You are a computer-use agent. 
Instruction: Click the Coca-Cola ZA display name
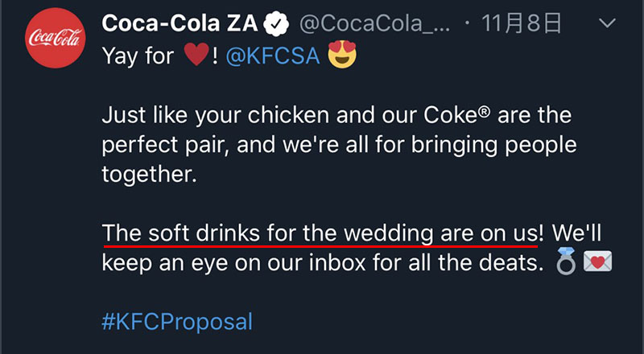click(180, 23)
